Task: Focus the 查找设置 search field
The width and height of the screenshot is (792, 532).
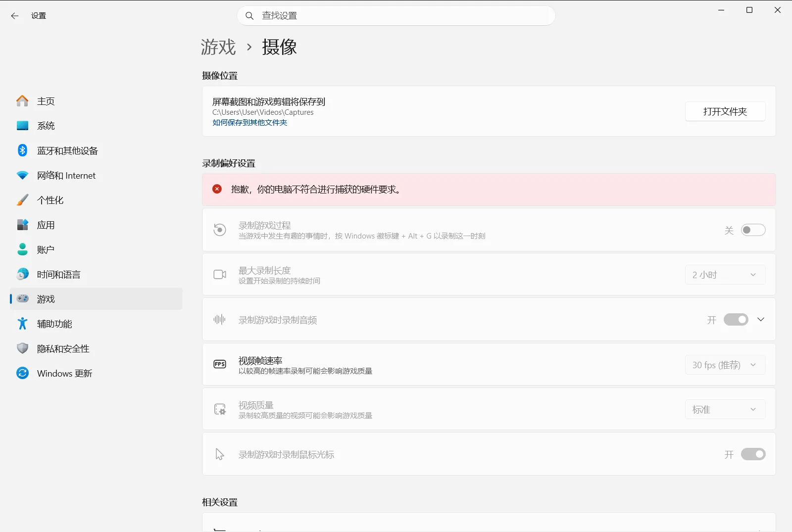Action: click(396, 16)
